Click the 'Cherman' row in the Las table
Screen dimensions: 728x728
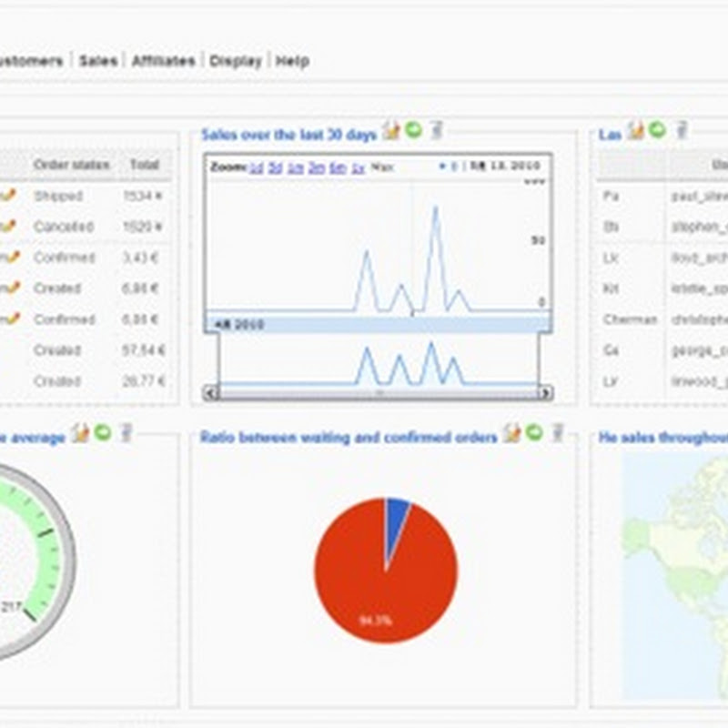664,319
